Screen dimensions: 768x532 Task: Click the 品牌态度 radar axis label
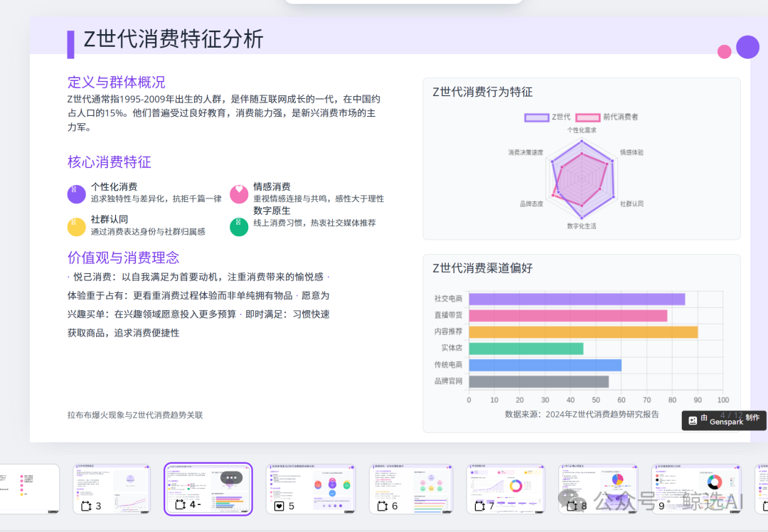coord(531,204)
